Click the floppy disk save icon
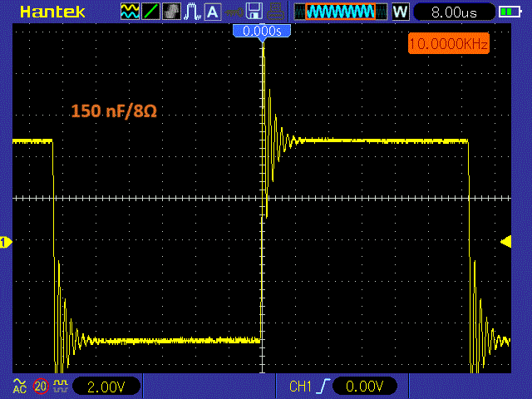The image size is (532, 399). click(x=254, y=11)
